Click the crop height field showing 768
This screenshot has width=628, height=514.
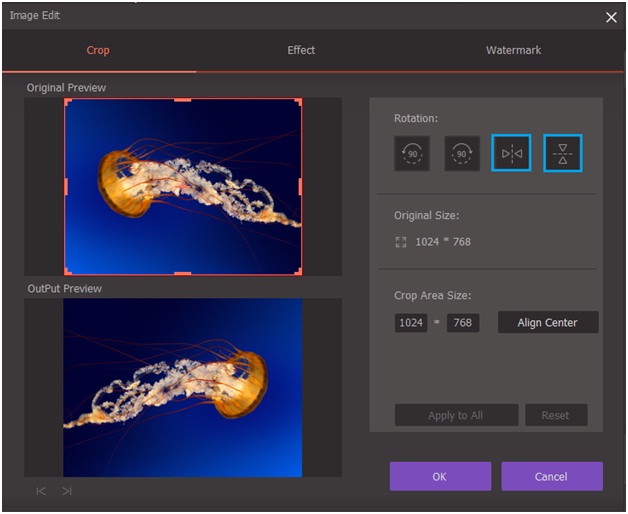(463, 323)
